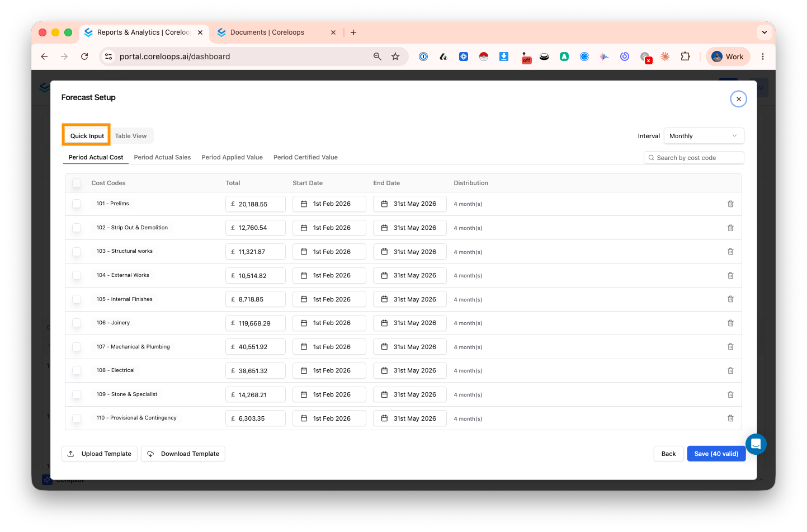Open the chat support bubble icon
807x532 pixels.
[x=756, y=444]
